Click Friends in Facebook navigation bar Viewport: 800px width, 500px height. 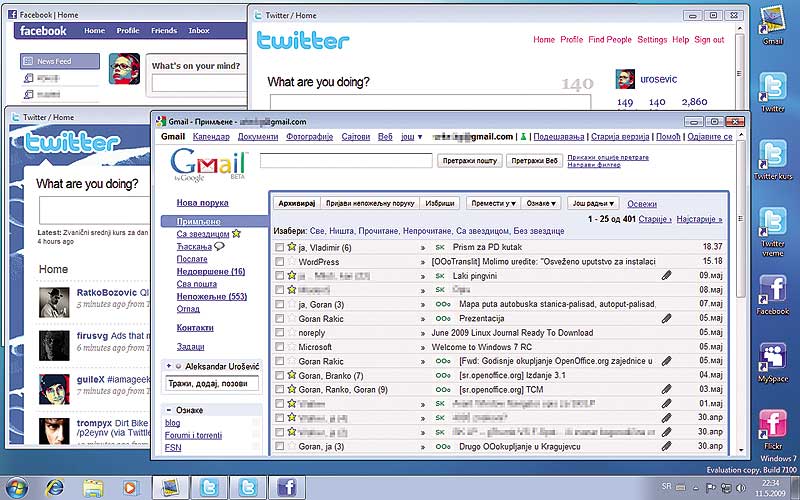point(164,31)
